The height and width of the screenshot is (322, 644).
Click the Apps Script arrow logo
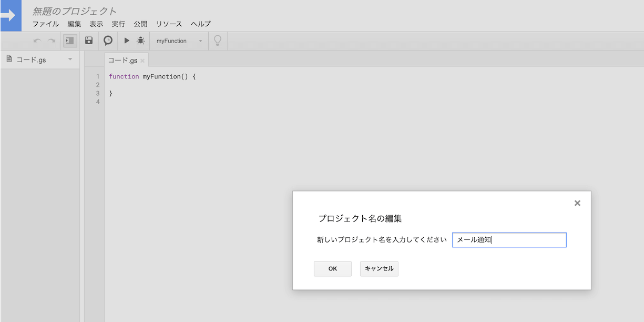(x=11, y=16)
